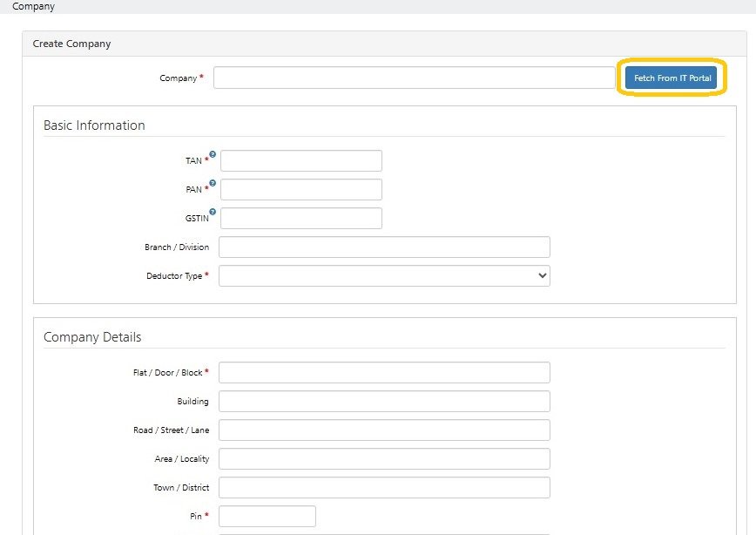Focus the Town / District field

click(384, 487)
